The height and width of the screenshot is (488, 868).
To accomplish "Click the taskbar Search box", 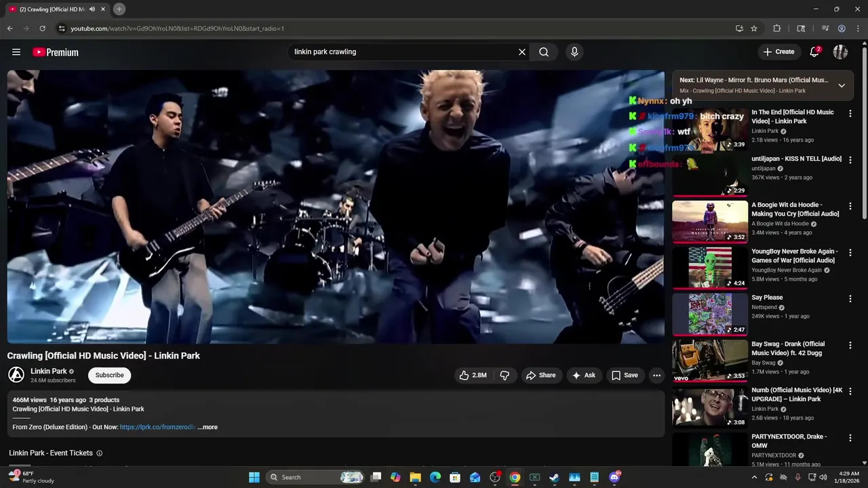I will pos(316,477).
